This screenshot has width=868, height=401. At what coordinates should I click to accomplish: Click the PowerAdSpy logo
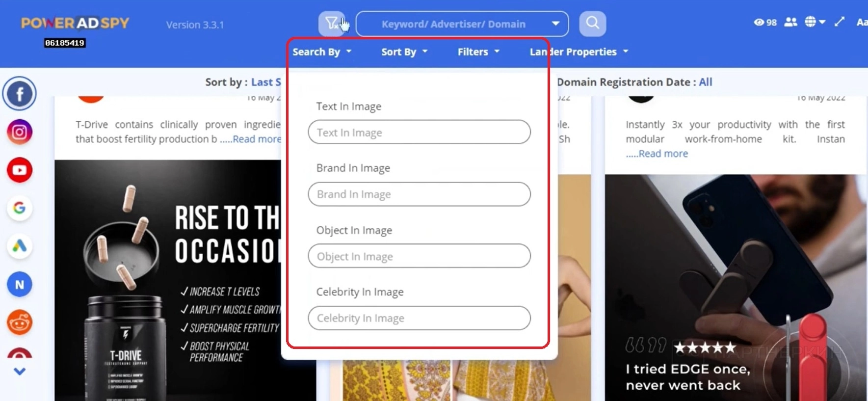pos(75,23)
